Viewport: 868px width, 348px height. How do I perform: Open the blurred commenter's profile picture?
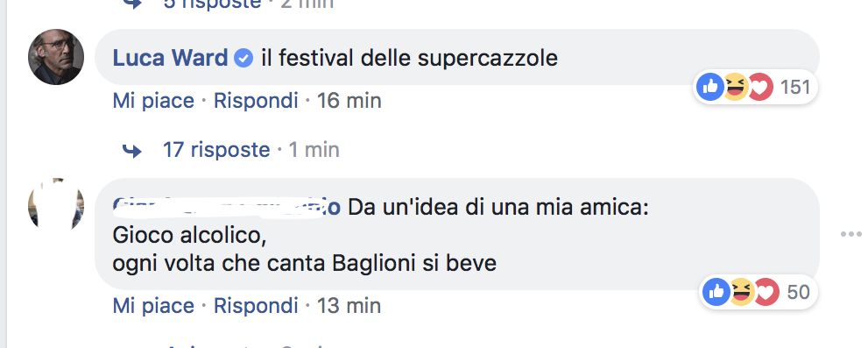(56, 205)
